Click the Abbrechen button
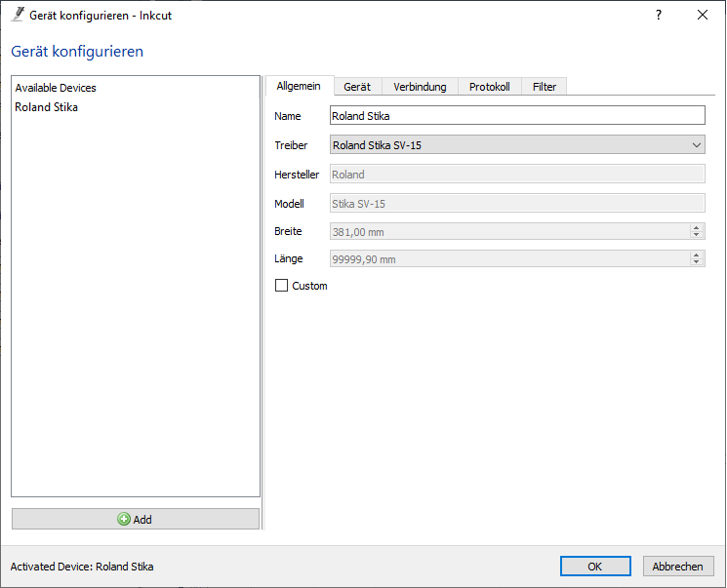The height and width of the screenshot is (588, 727). pos(677,567)
